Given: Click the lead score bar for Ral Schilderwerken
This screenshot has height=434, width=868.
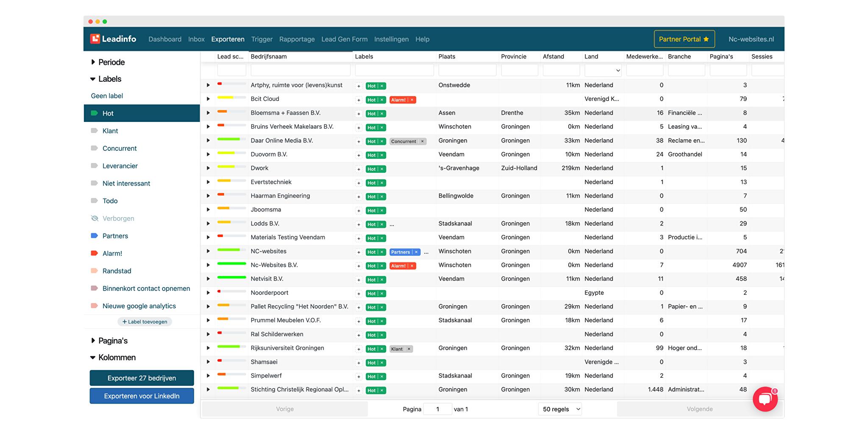Looking at the screenshot, I should [x=231, y=333].
